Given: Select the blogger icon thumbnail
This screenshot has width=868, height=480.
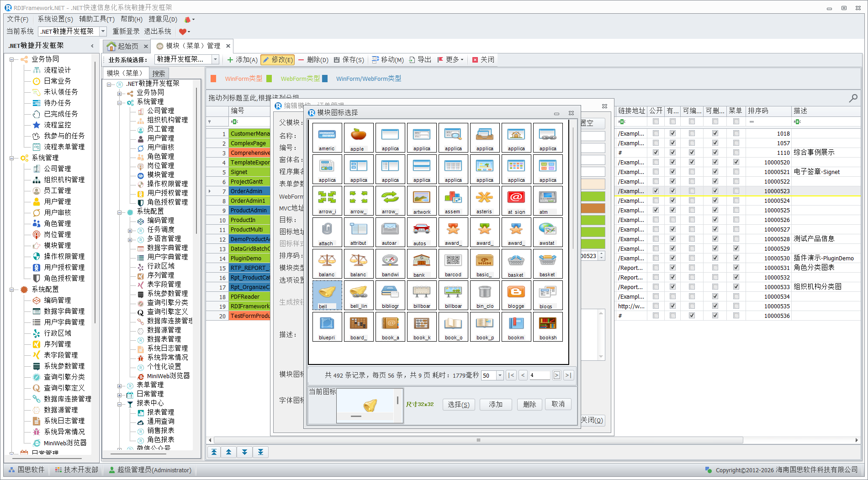Looking at the screenshot, I should point(516,295).
